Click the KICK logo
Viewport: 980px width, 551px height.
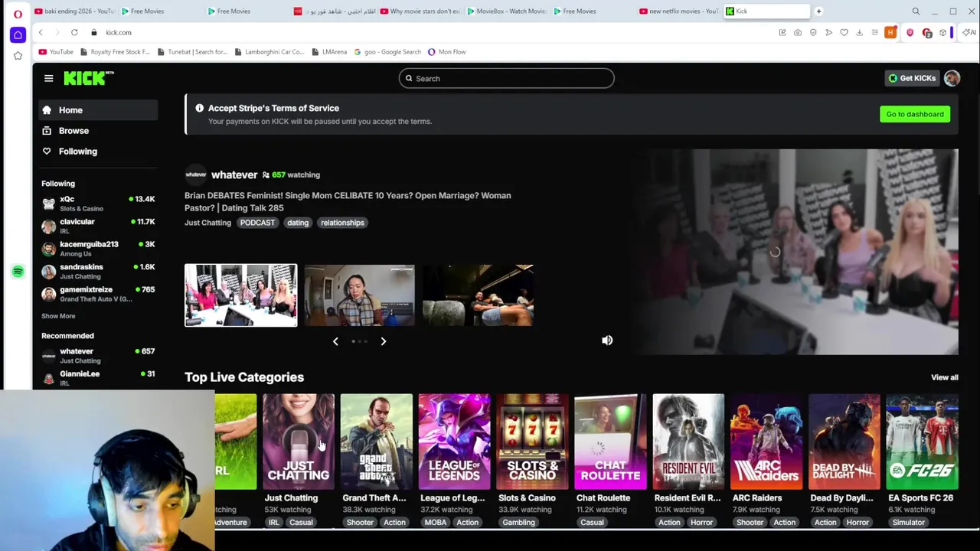click(89, 78)
